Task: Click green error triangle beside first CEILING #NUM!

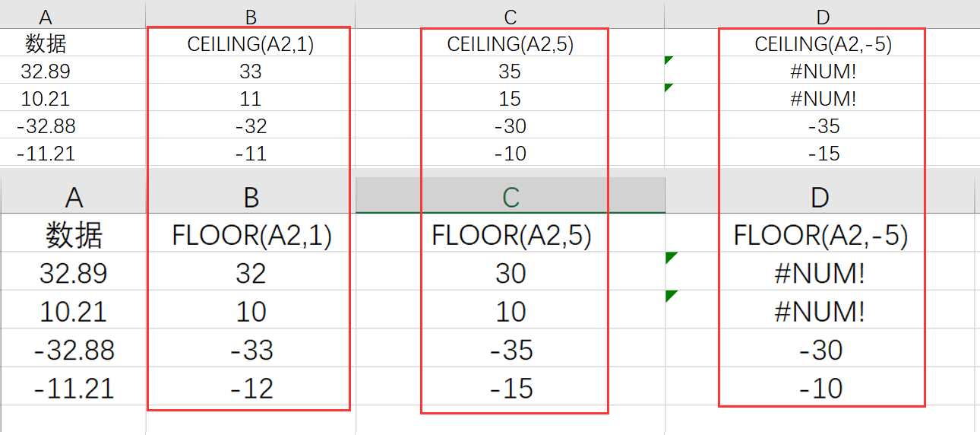Action: (669, 59)
